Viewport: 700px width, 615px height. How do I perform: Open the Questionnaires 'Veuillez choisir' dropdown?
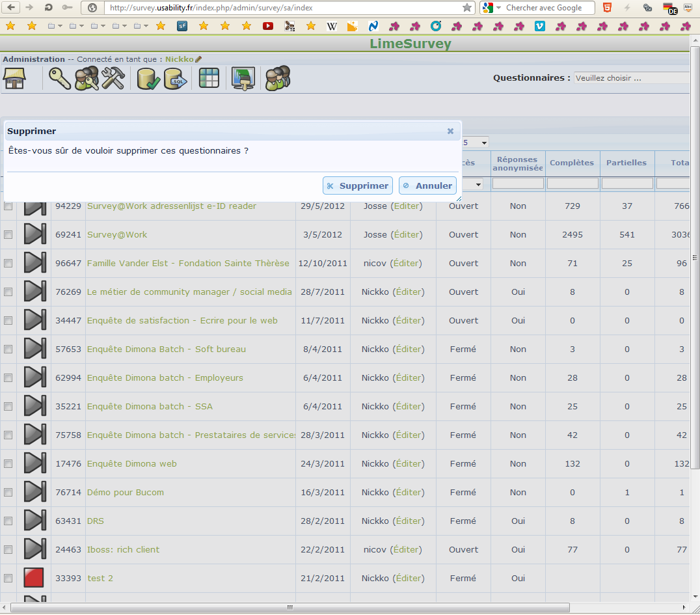coord(630,78)
